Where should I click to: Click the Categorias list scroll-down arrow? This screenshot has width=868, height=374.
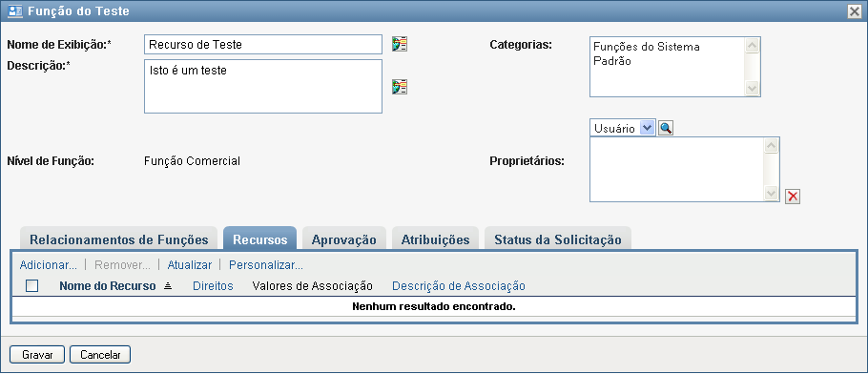[752, 88]
